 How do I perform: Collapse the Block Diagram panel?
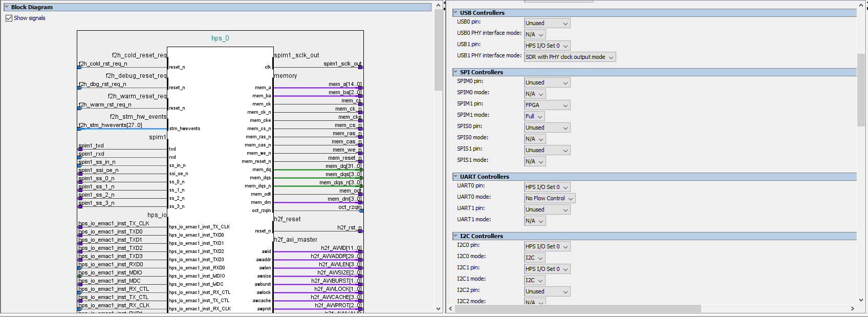pos(7,7)
